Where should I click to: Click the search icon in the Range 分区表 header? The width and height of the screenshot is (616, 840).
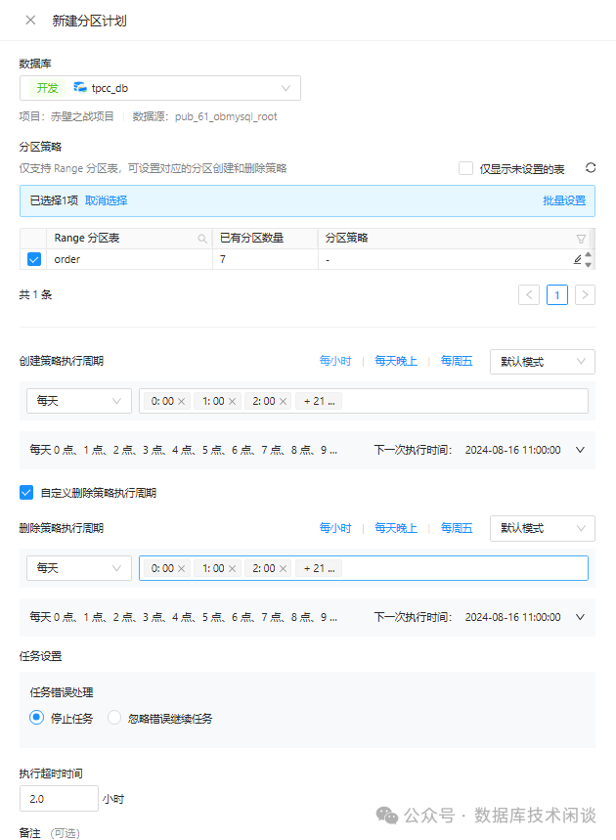pos(202,239)
